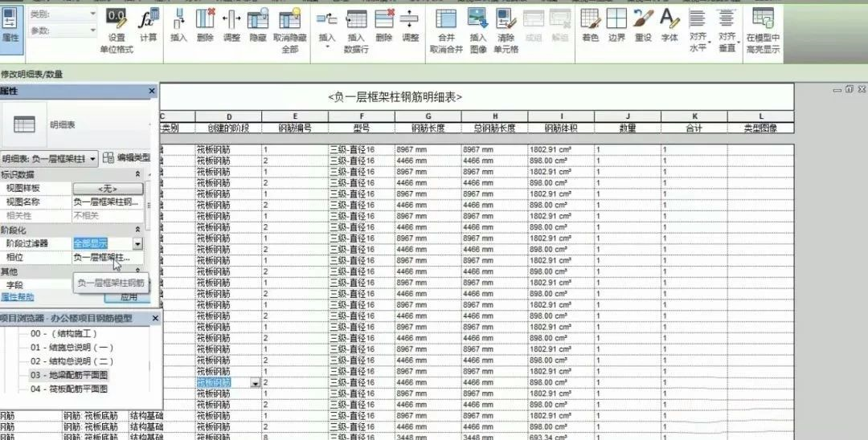Open the 字体 (font) tool
This screenshot has width=868, height=440.
coord(669,19)
